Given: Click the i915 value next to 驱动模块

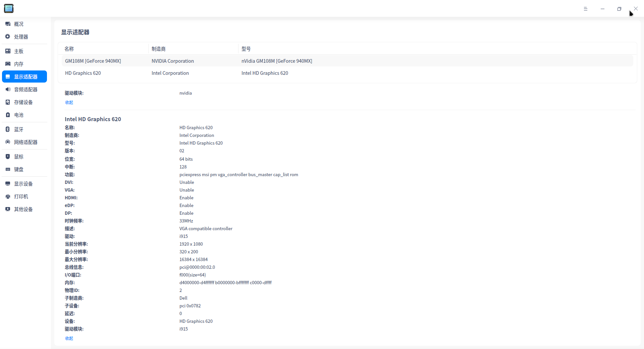Looking at the screenshot, I should click(x=183, y=329).
